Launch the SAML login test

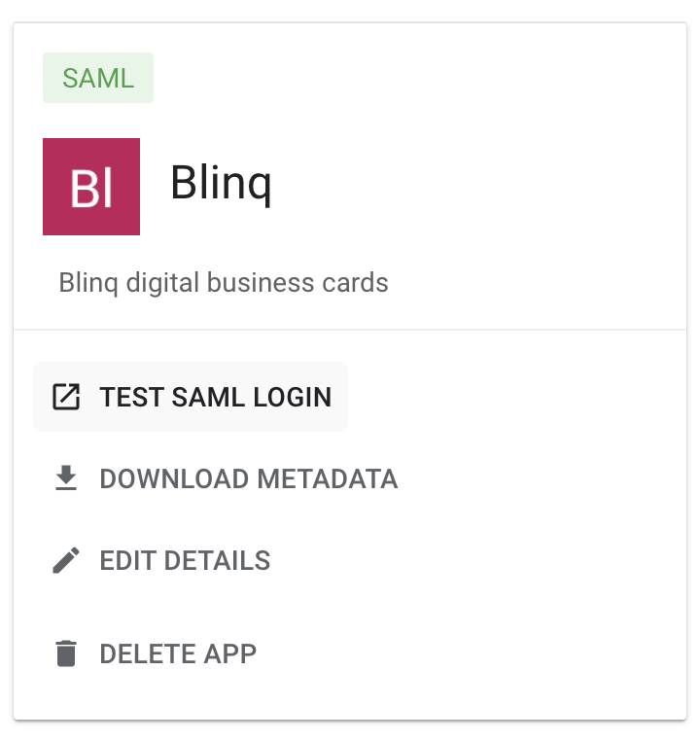point(191,397)
